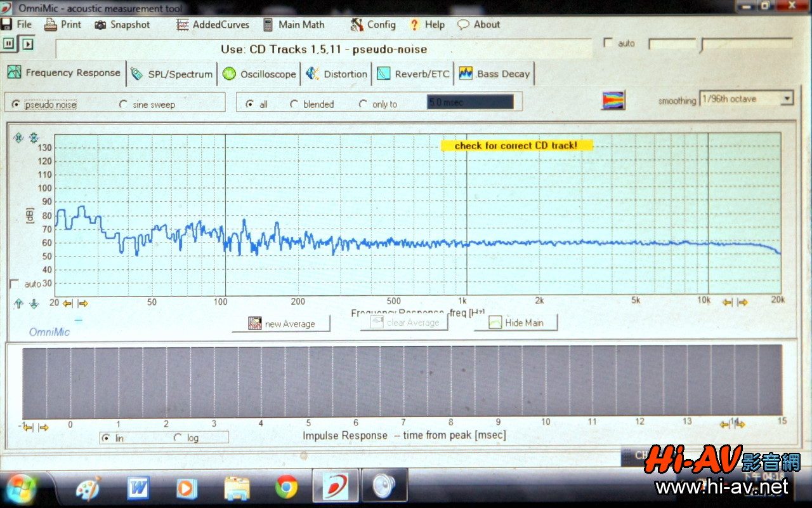
Task: Launch Google Chrome from the taskbar
Action: (286, 487)
